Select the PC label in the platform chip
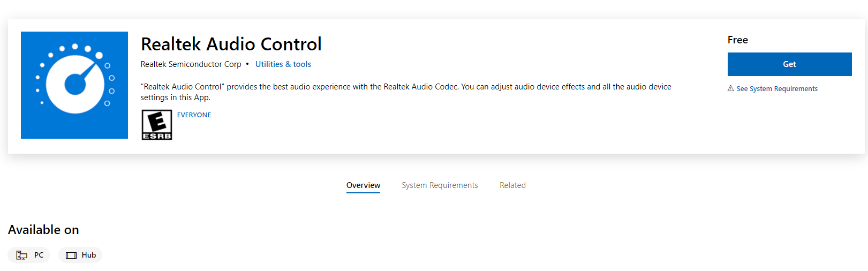 (39, 255)
